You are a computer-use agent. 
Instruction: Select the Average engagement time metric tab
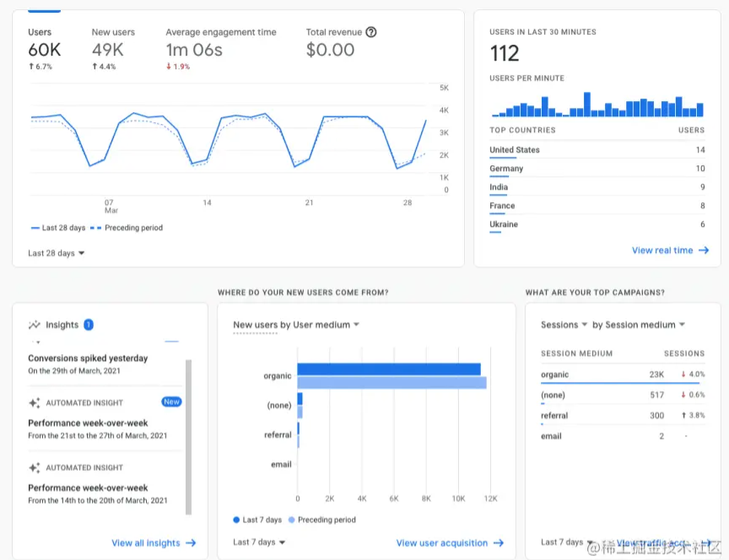point(221,48)
